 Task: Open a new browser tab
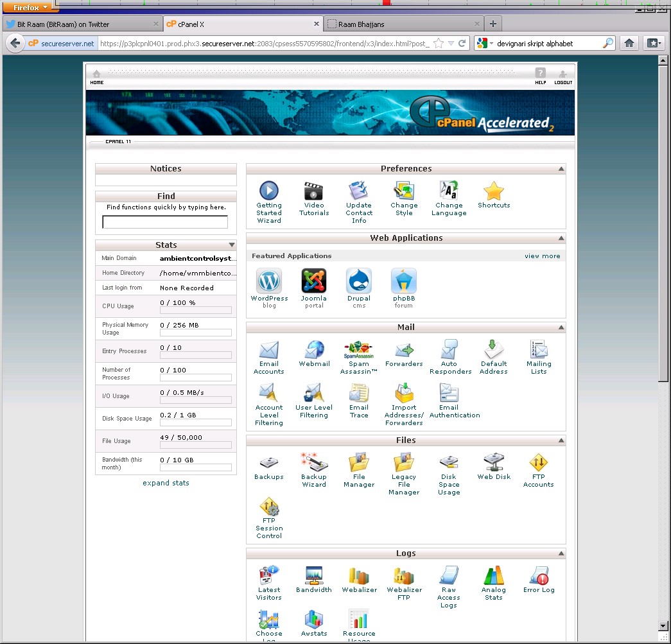(x=493, y=24)
